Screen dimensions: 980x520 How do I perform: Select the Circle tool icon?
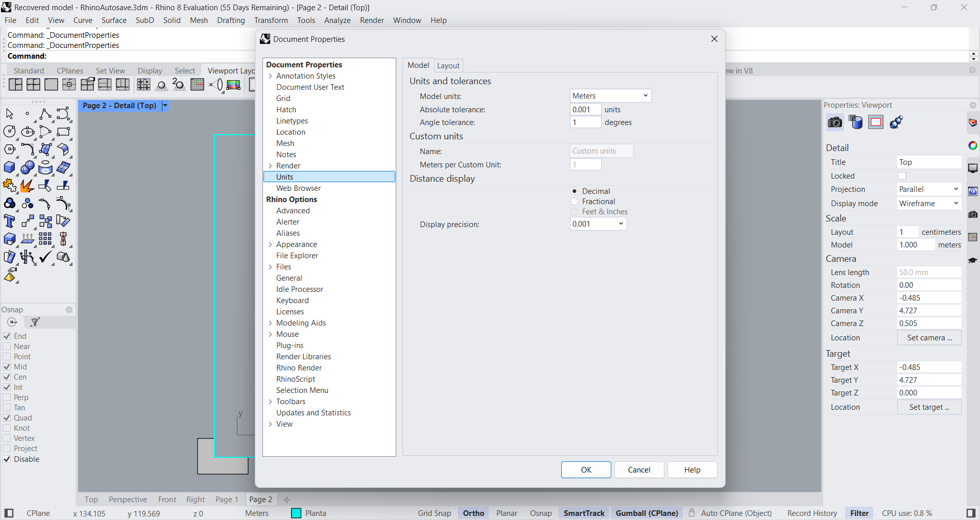pos(9,132)
